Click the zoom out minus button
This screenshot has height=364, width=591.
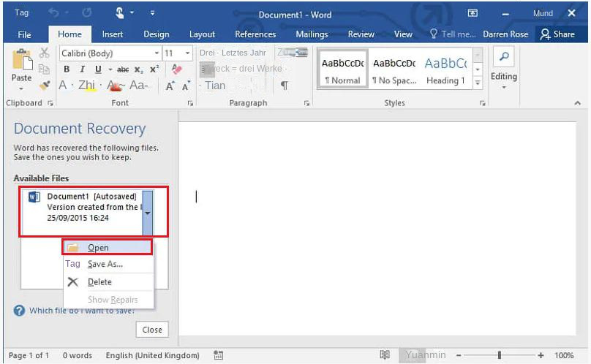(459, 355)
